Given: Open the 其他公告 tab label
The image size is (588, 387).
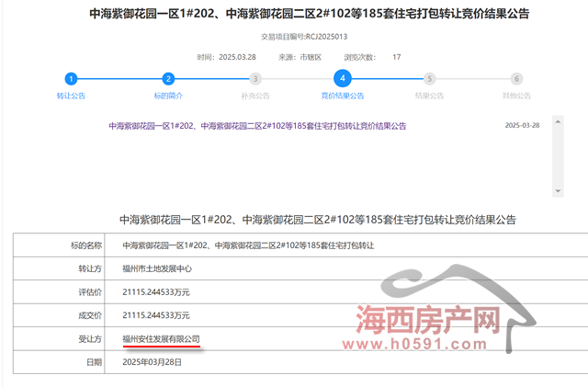Looking at the screenshot, I should (516, 96).
